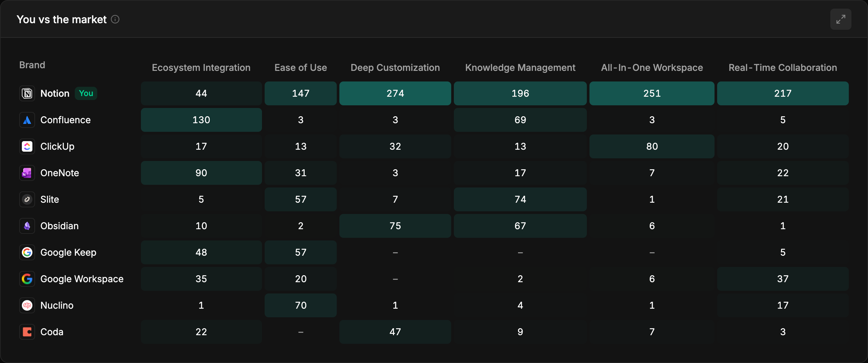Image resolution: width=868 pixels, height=363 pixels.
Task: Click the ClickUp logo icon
Action: tap(27, 146)
